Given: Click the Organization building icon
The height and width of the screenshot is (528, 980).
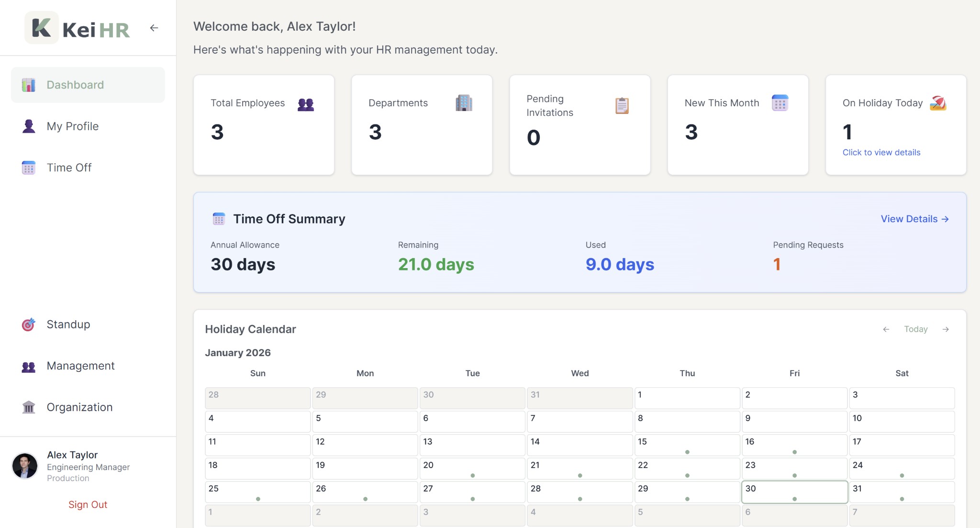Looking at the screenshot, I should point(29,407).
